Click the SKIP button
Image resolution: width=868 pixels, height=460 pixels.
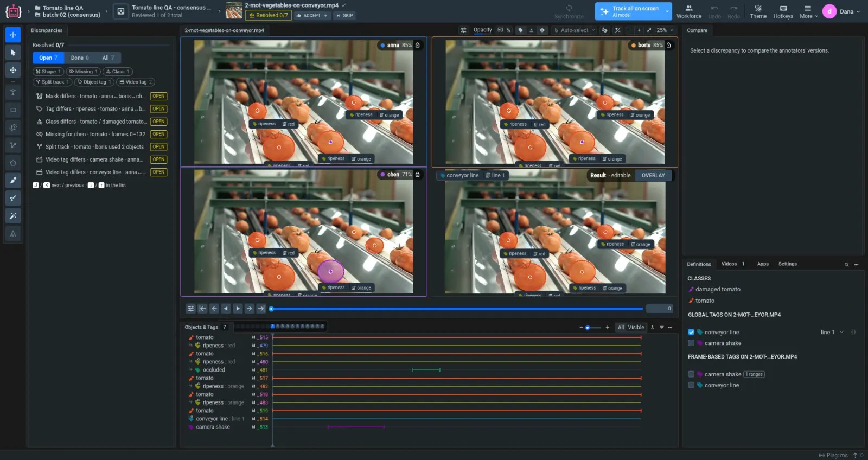coord(344,16)
